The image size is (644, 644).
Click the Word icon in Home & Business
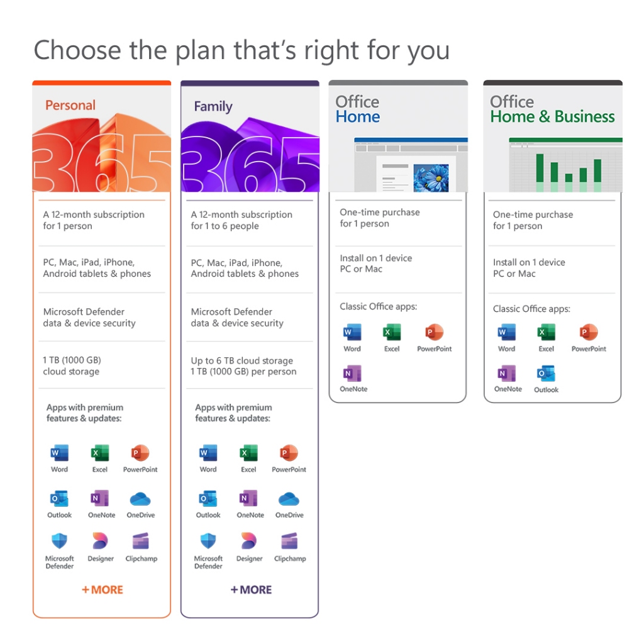point(506,333)
